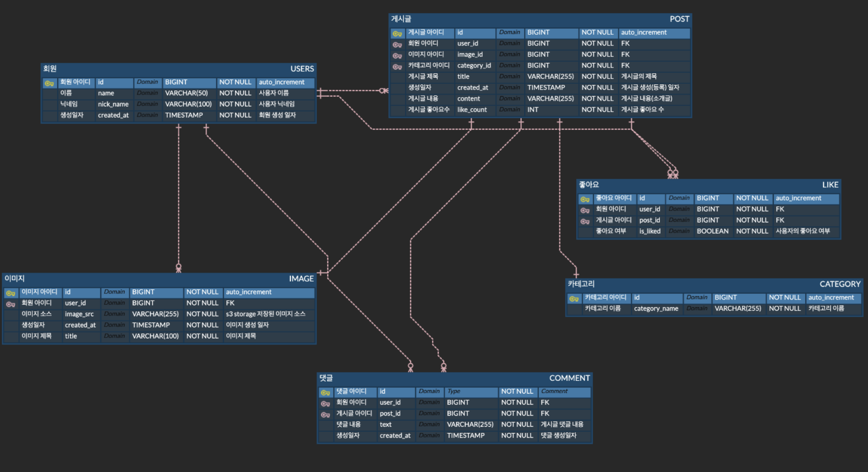Image resolution: width=868 pixels, height=472 pixels.
Task: Click s3 storage 저장된 이미지 소스 comment
Action: pyautogui.click(x=266, y=314)
